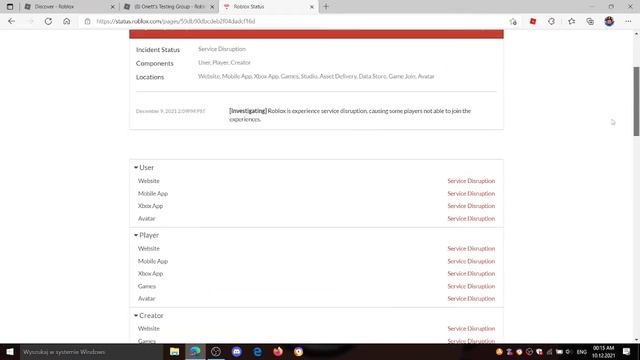Open the tab actions menu icon
640x360 pixels.
pyautogui.click(x=10, y=7)
